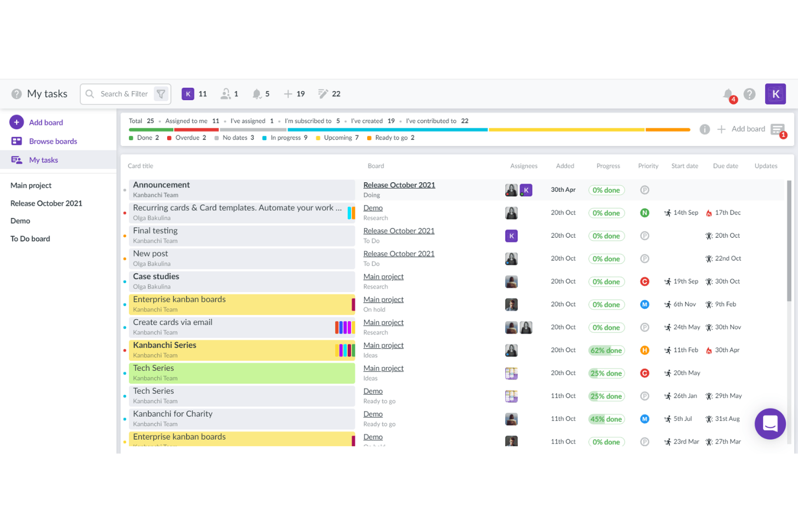Click the info icon near Add board

tap(705, 129)
